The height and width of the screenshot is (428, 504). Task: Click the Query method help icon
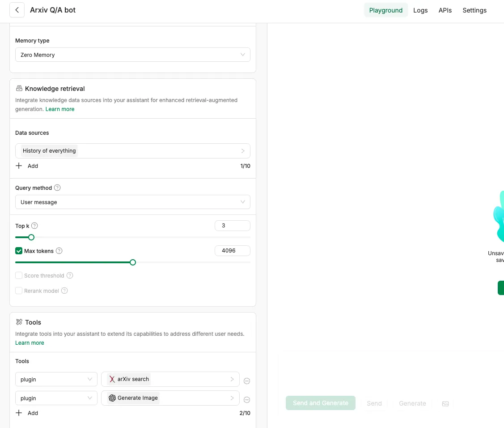click(57, 188)
